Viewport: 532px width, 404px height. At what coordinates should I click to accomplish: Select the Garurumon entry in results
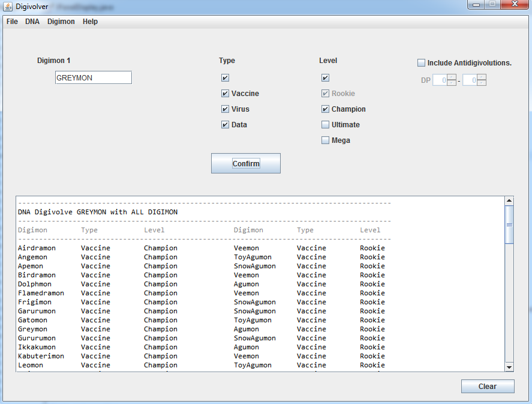point(37,311)
